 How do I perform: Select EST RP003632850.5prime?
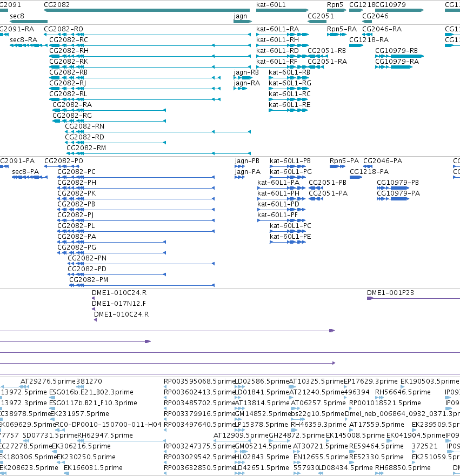coord(165,473)
